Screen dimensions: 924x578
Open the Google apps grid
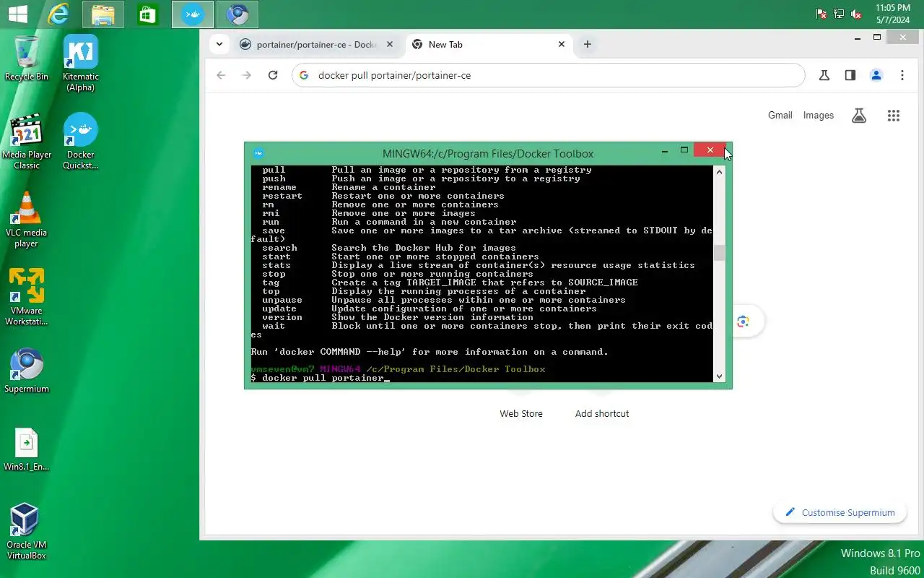coord(894,116)
